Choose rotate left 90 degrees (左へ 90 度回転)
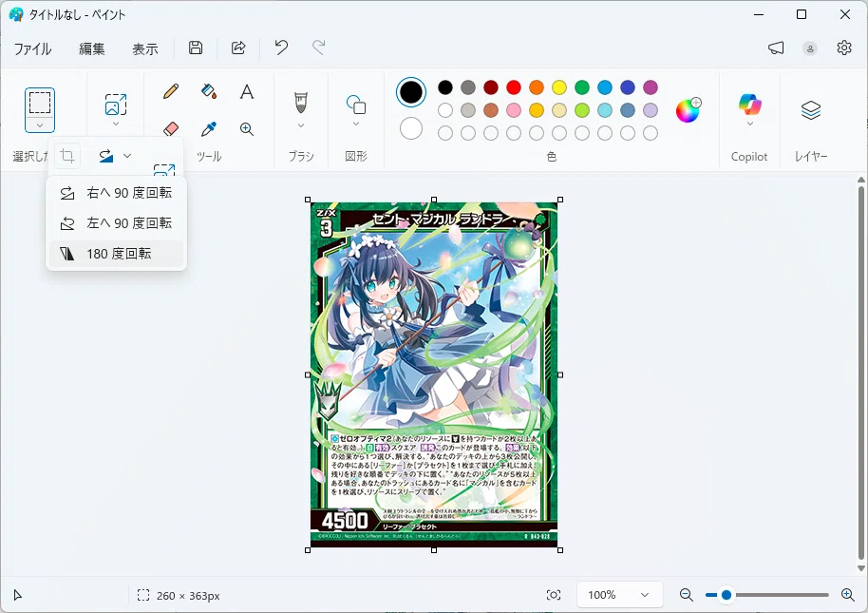The width and height of the screenshot is (868, 613). pos(116,223)
